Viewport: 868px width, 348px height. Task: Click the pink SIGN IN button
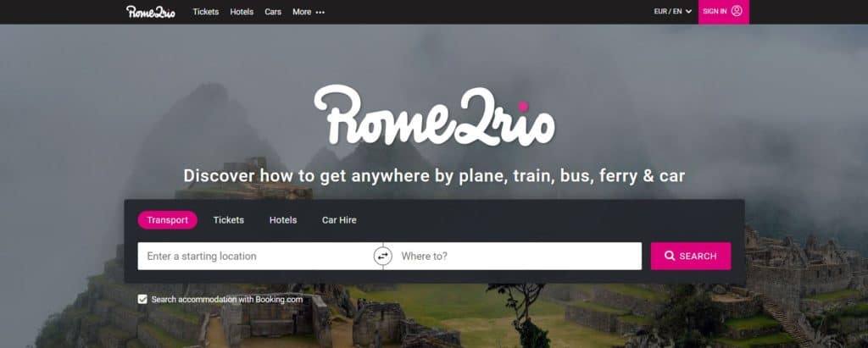724,12
